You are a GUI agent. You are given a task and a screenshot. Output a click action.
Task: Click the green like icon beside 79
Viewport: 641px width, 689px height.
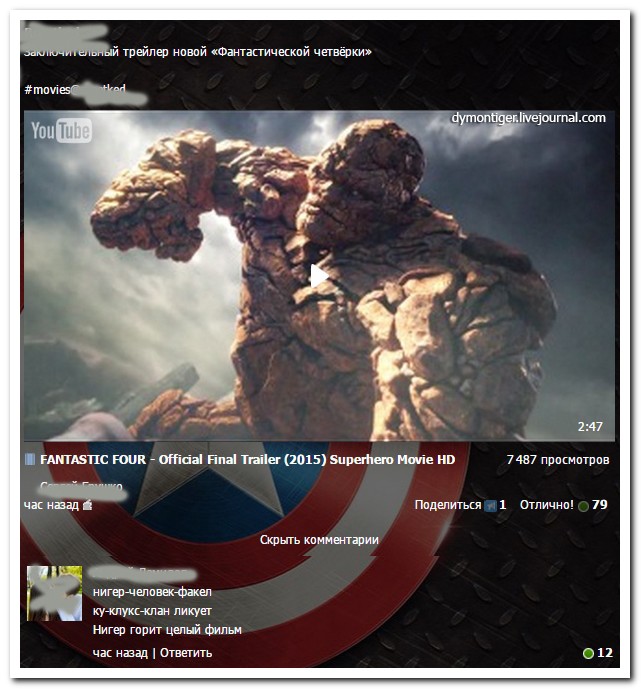pyautogui.click(x=583, y=506)
